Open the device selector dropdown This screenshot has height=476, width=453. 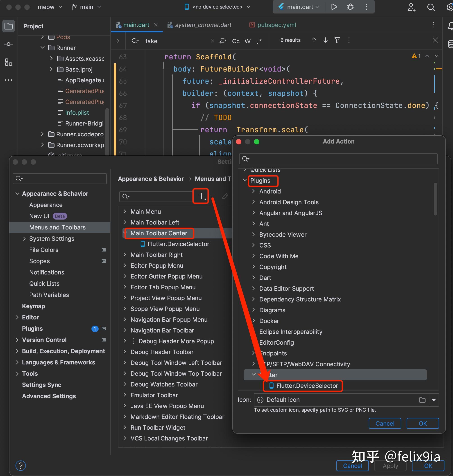217,7
